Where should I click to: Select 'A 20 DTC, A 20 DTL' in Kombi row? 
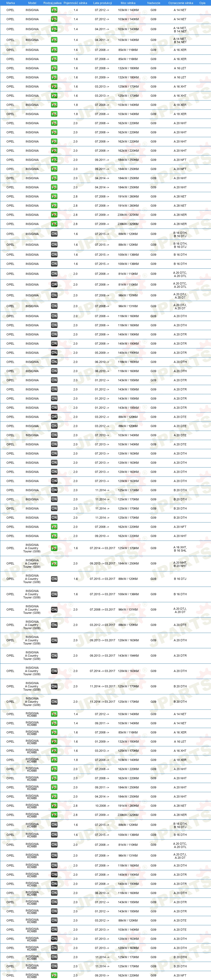180,845
